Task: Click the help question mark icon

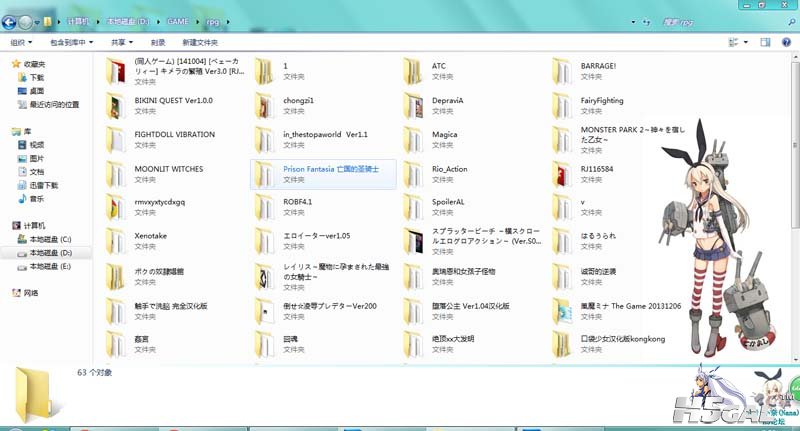Action: pyautogui.click(x=787, y=42)
